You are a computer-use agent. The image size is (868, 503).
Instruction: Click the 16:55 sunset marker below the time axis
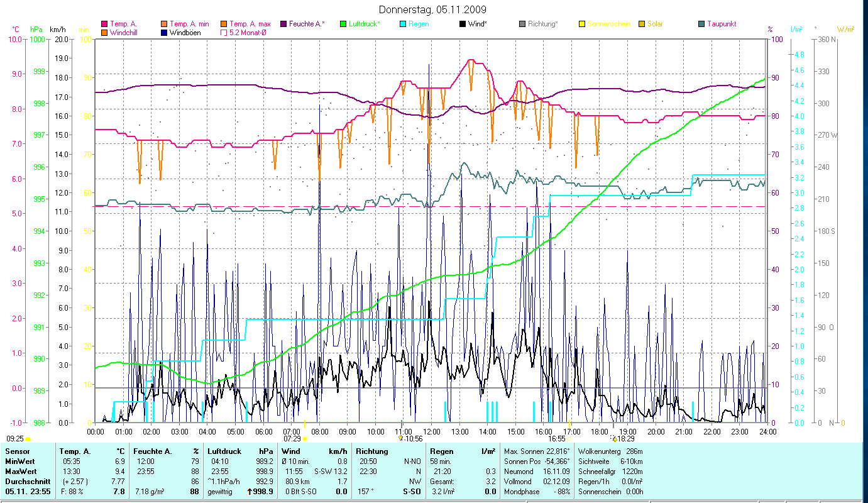(558, 438)
